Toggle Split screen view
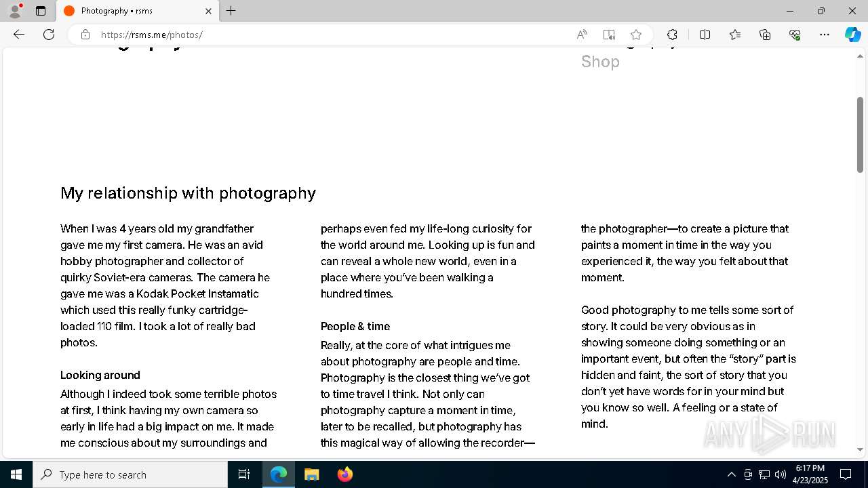The height and width of the screenshot is (488, 868). pyautogui.click(x=705, y=35)
